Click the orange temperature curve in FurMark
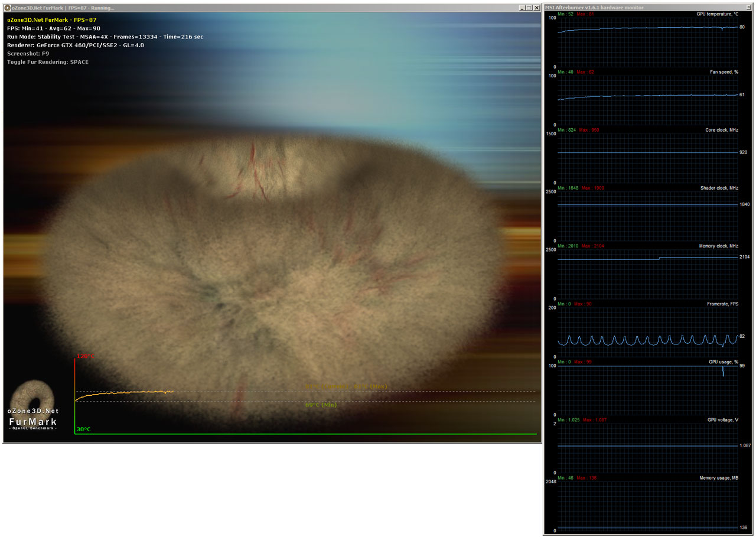This screenshot has width=756, height=537. click(130, 392)
